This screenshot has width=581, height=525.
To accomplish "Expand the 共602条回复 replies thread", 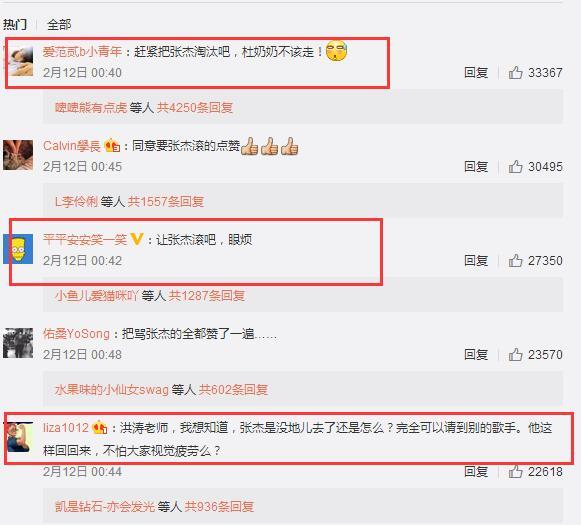I will (x=233, y=390).
